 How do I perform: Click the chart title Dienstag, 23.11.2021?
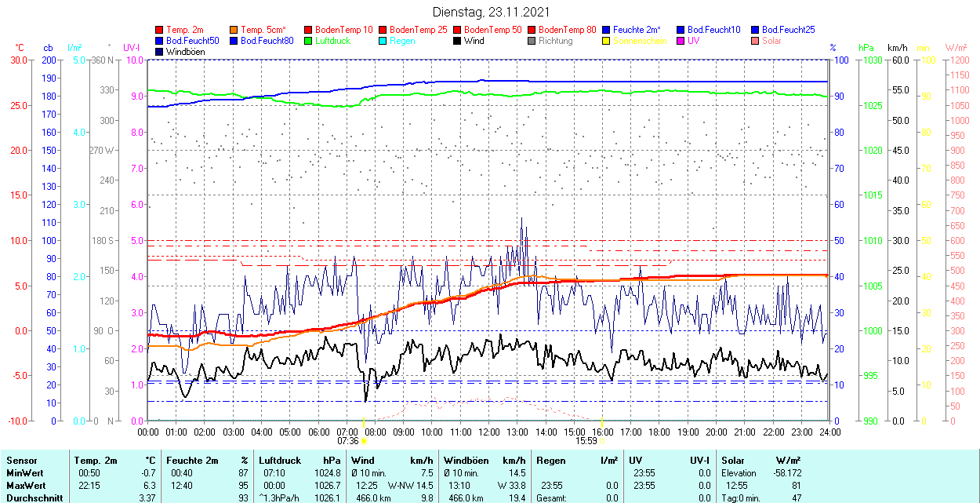point(491,12)
